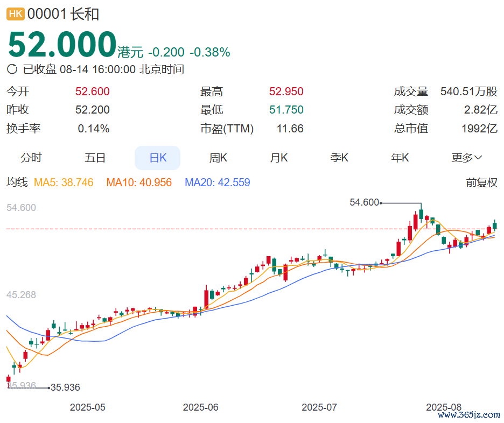Image resolution: width=504 pixels, height=423 pixels.
Task: Open the 年K yearly chart
Action: click(400, 158)
